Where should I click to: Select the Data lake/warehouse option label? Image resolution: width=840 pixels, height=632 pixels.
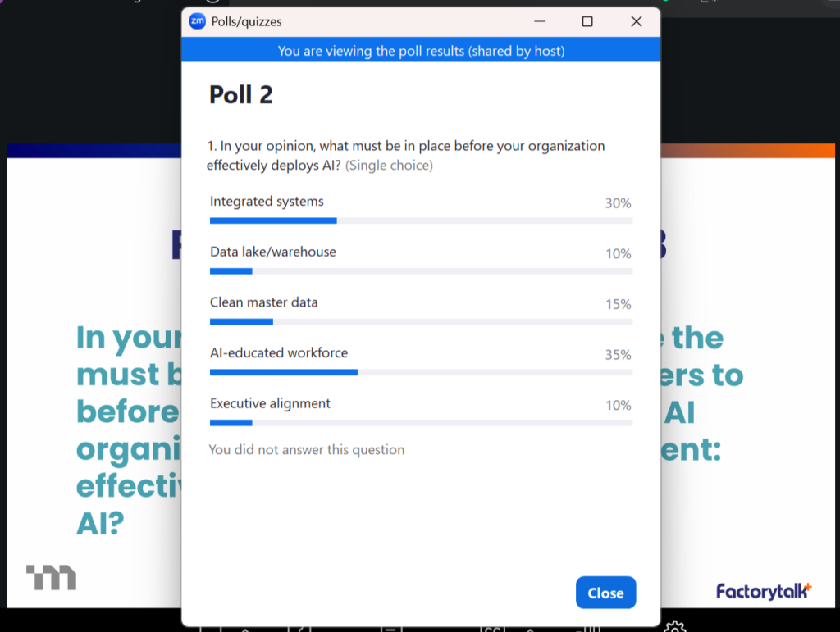pyautogui.click(x=272, y=252)
